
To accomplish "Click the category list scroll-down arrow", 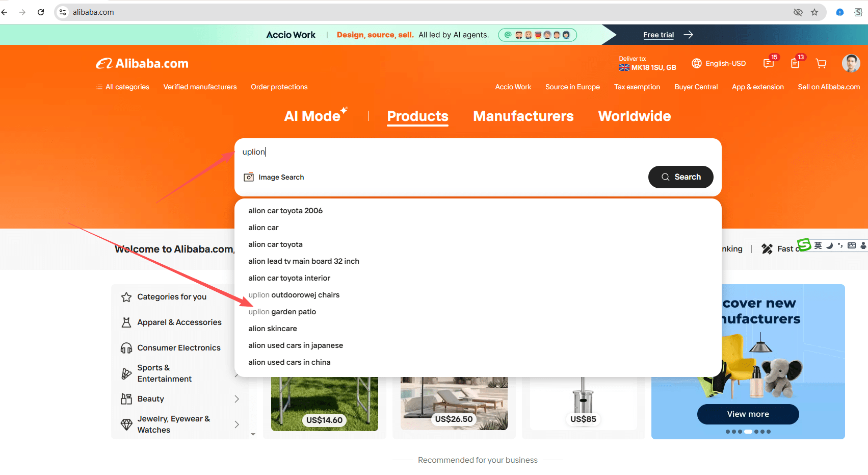I will point(253,434).
